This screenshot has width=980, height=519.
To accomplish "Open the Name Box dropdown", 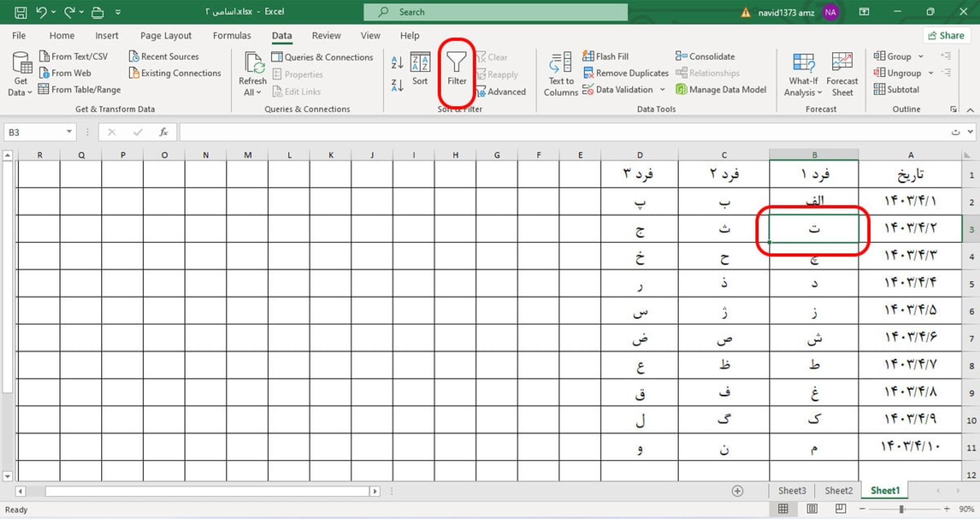I will tap(69, 132).
